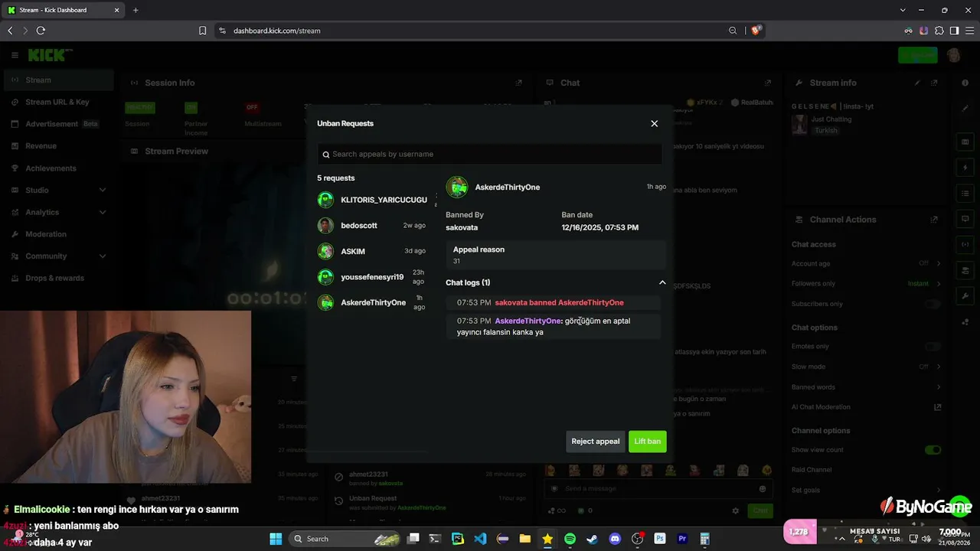
Task: Open Photoshop from the taskbar
Action: [x=660, y=539]
